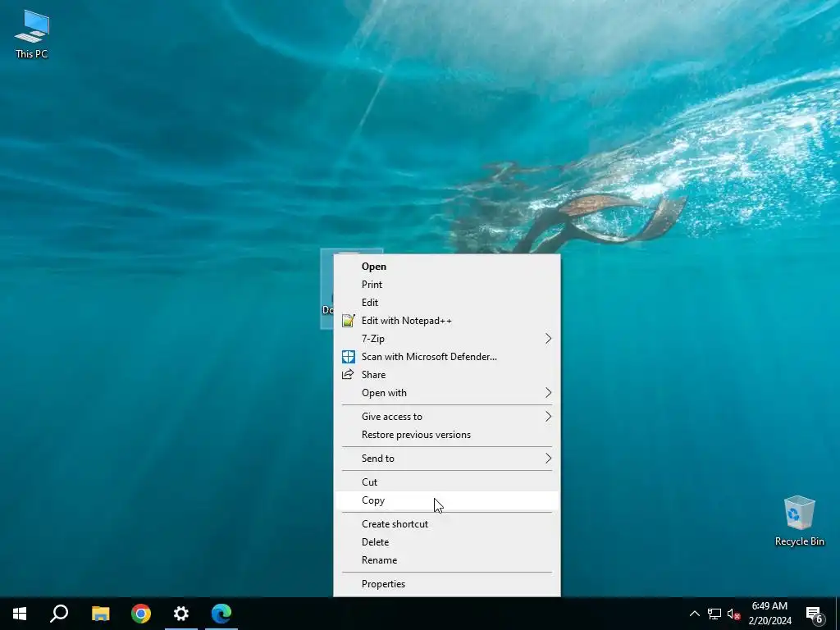Select the Recycle Bin desktop icon
This screenshot has height=630, width=840.
tap(799, 521)
